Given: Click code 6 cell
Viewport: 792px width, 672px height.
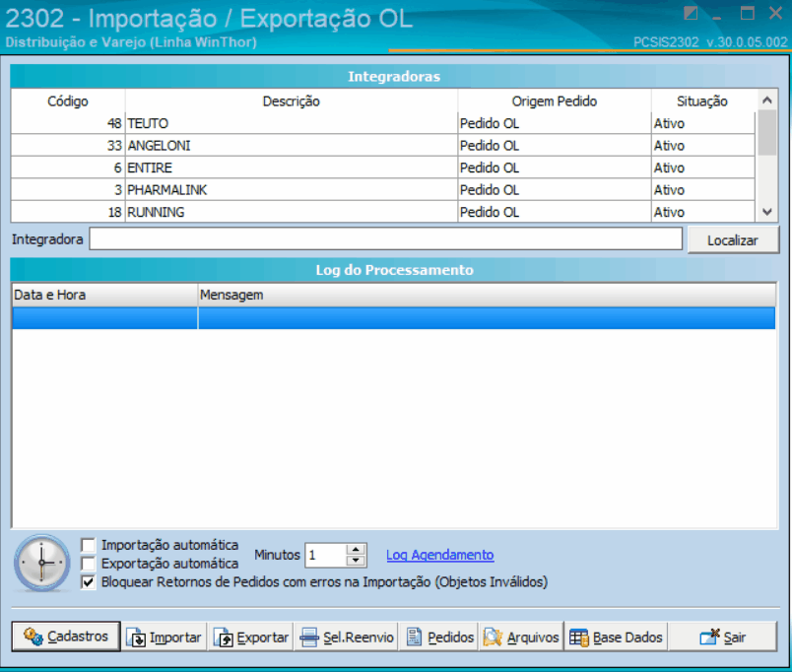Looking at the screenshot, I should click(68, 168).
